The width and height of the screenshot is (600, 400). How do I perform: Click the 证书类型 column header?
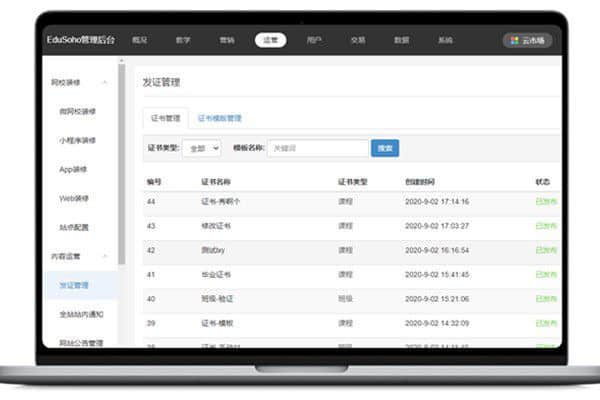pyautogui.click(x=352, y=182)
